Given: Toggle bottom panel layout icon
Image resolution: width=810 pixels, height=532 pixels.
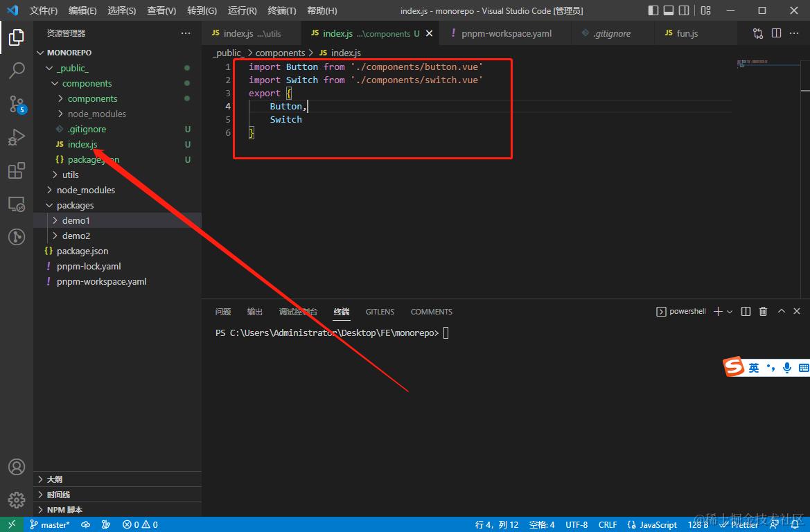Looking at the screenshot, I should tap(669, 10).
